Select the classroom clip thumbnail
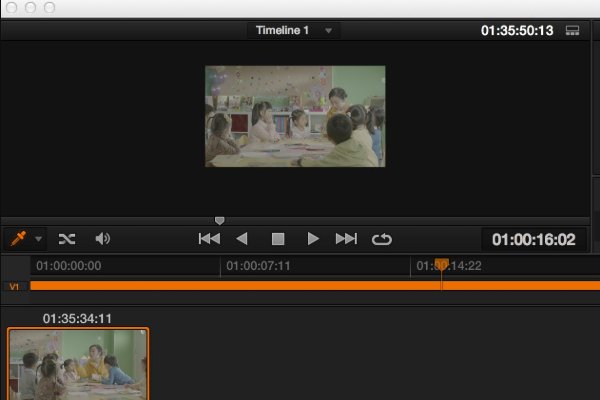The height and width of the screenshot is (400, 600). (78, 364)
